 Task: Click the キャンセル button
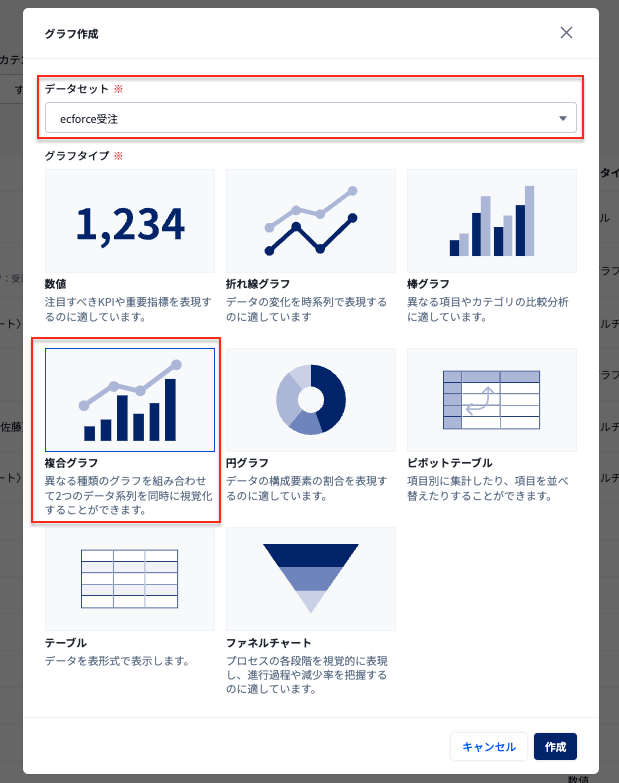(x=489, y=747)
